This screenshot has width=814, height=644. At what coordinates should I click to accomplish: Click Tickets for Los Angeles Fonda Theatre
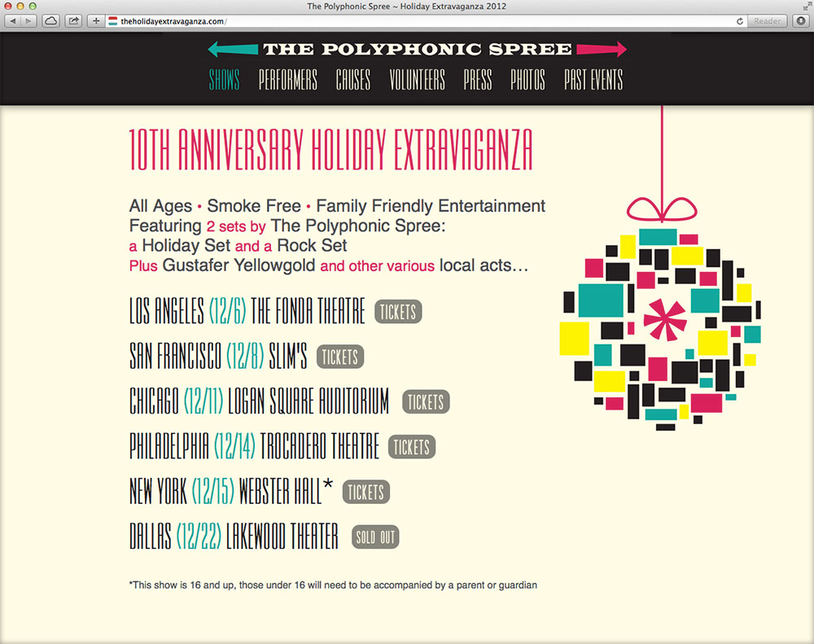tap(398, 312)
